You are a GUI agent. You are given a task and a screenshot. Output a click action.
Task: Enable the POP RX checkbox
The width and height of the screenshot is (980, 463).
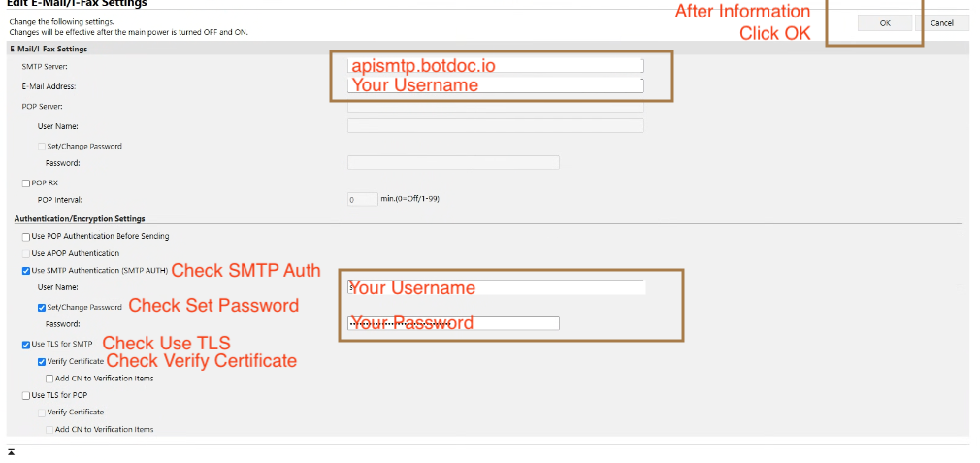[x=25, y=182]
